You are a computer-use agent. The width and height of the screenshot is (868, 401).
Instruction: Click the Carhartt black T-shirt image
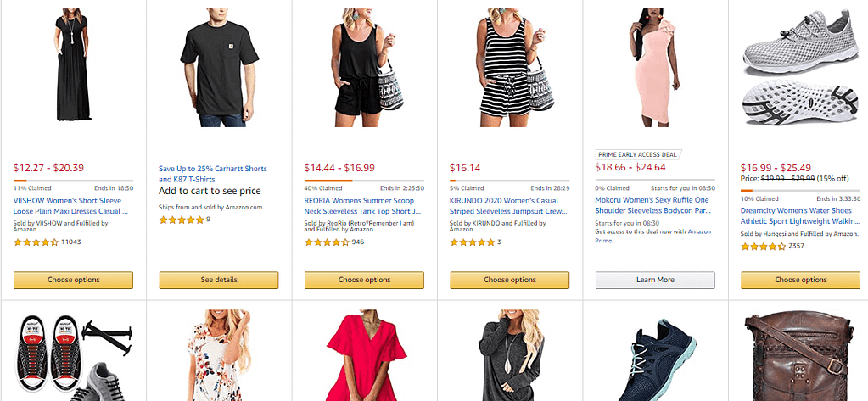[218, 68]
